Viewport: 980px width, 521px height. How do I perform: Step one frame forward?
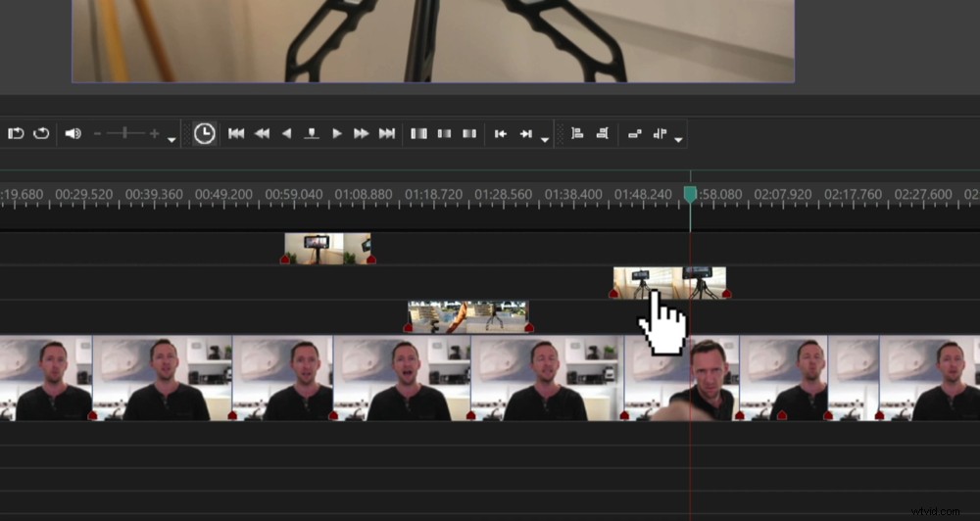click(337, 134)
